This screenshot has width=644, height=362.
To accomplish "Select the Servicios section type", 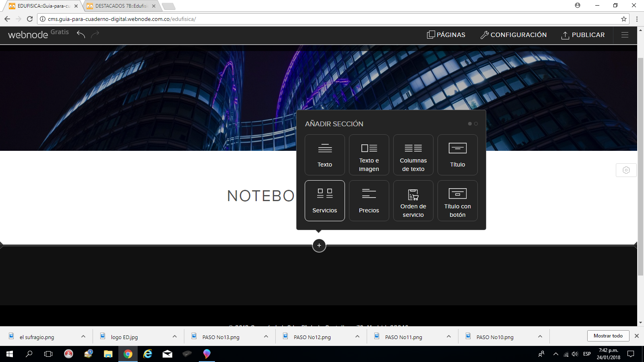I will pos(325,201).
